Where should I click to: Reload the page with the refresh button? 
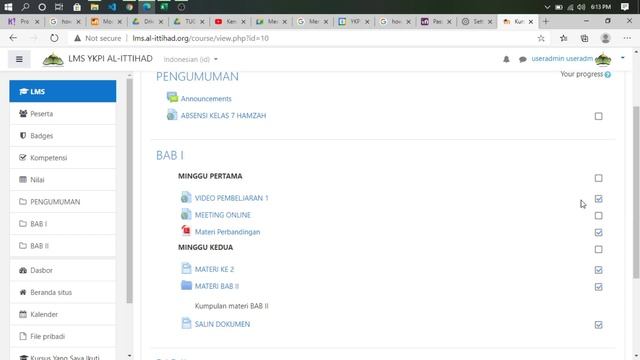pyautogui.click(x=54, y=38)
